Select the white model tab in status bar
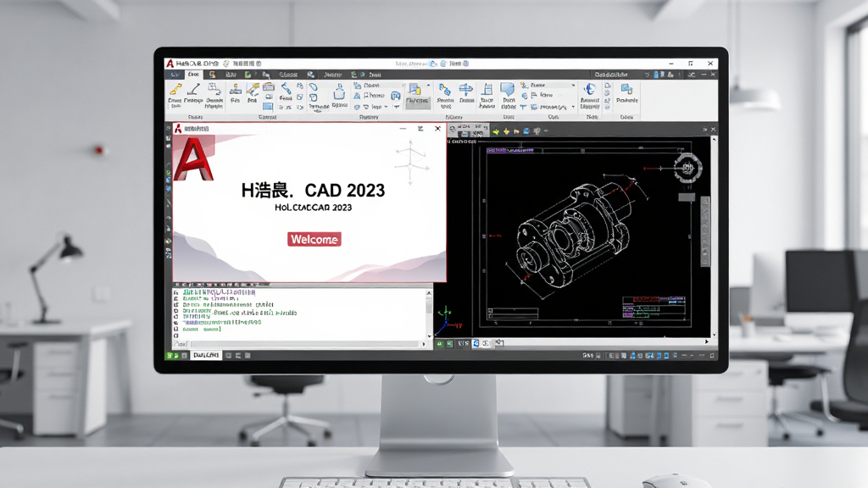 pyautogui.click(x=206, y=355)
